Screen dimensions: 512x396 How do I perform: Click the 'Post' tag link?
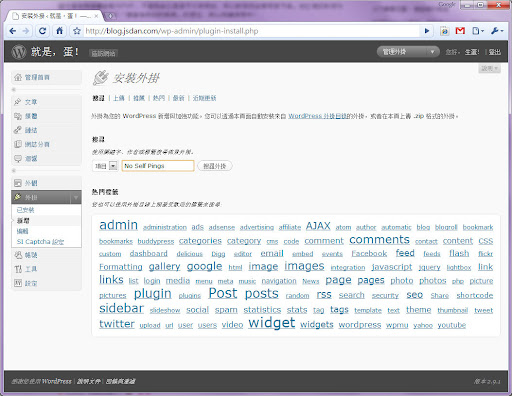223,294
